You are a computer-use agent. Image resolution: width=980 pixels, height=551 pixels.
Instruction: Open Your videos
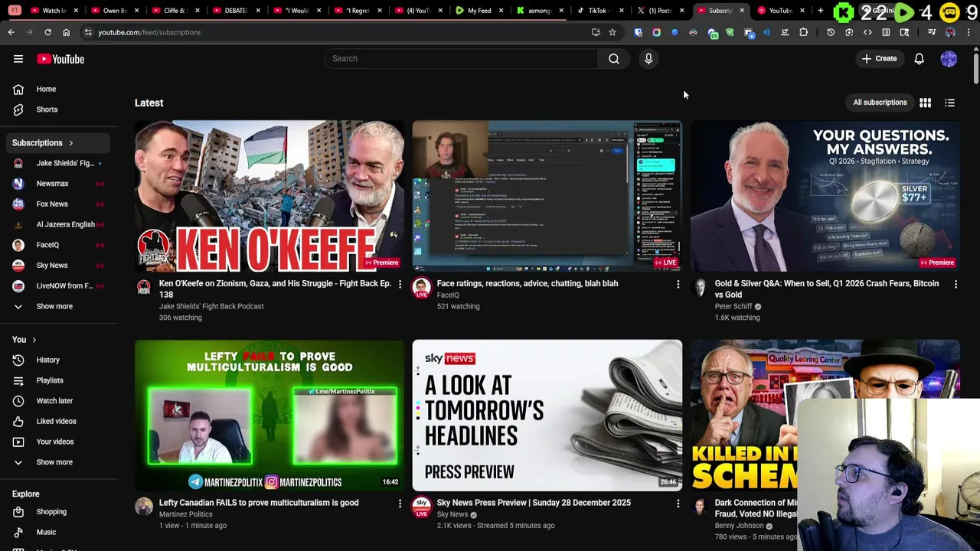(x=55, y=442)
